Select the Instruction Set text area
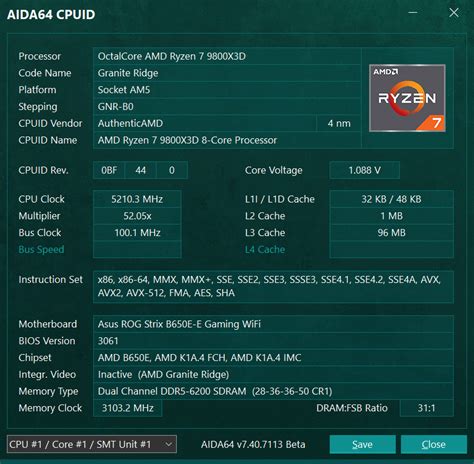The image size is (474, 464). tap(273, 286)
